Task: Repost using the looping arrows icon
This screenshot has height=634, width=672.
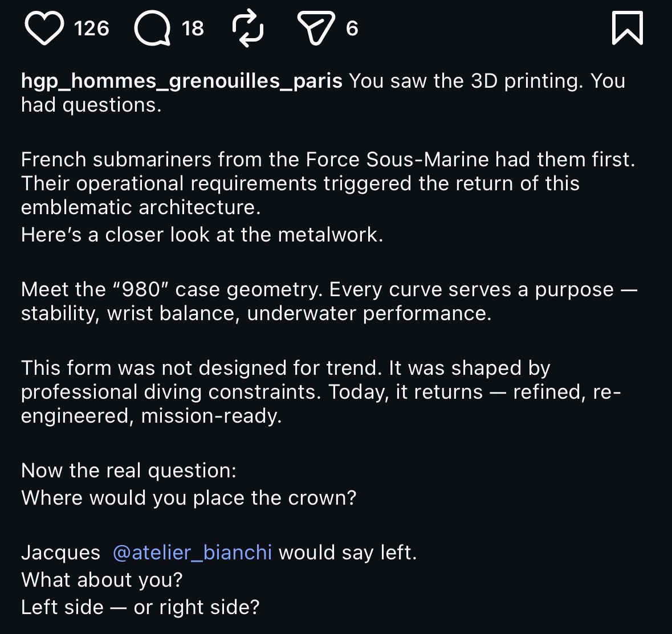Action: pos(248,28)
